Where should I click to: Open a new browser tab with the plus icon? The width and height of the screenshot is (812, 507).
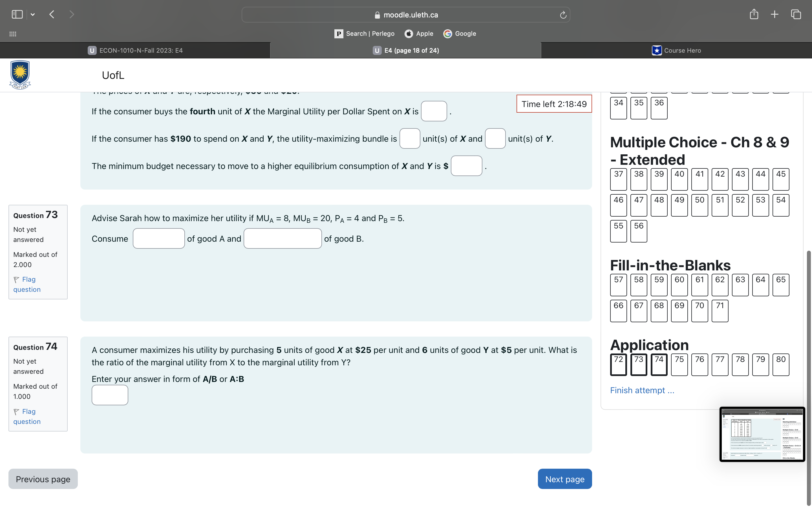coord(775,14)
